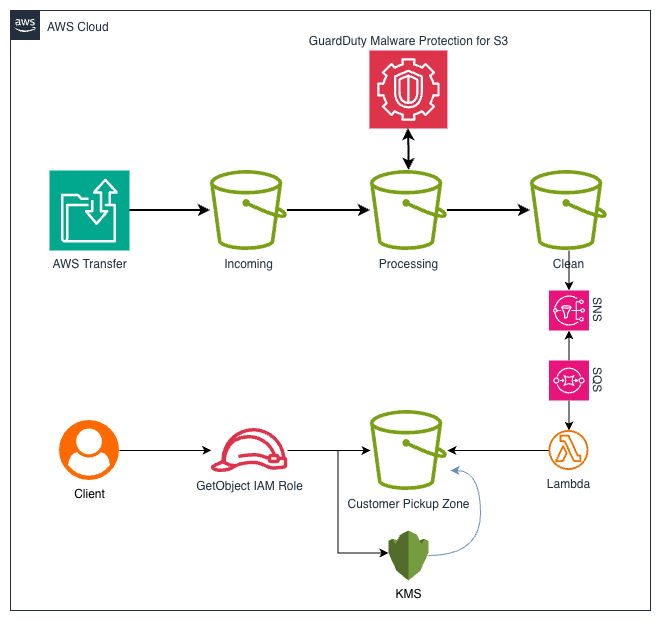Select the Processing S3 bucket icon
The image size is (662, 622).
408,210
